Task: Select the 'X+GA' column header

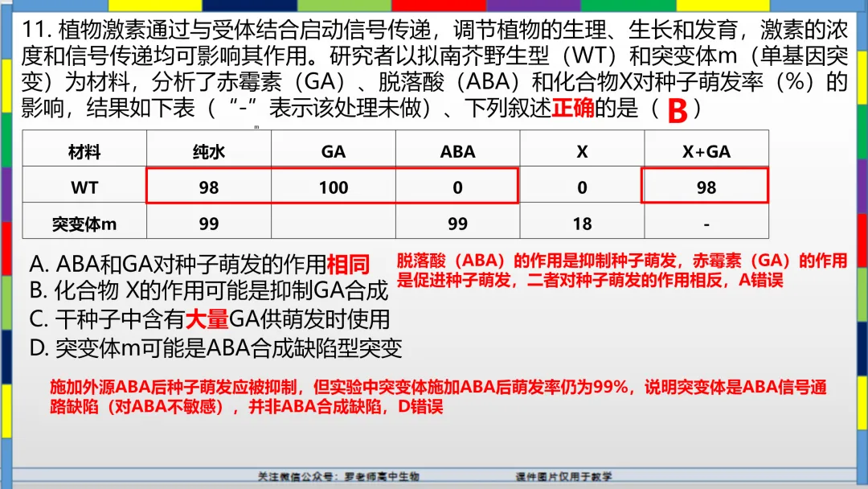Action: 706,149
